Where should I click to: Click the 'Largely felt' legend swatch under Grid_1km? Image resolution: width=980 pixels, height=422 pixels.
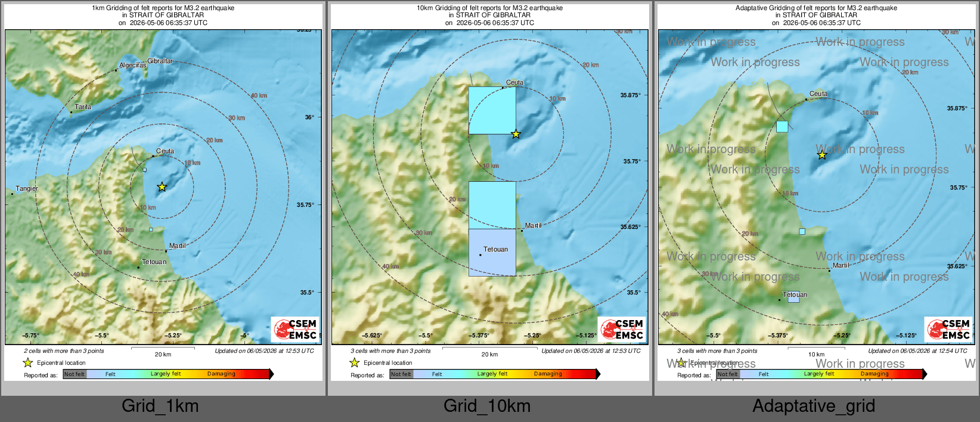click(166, 374)
